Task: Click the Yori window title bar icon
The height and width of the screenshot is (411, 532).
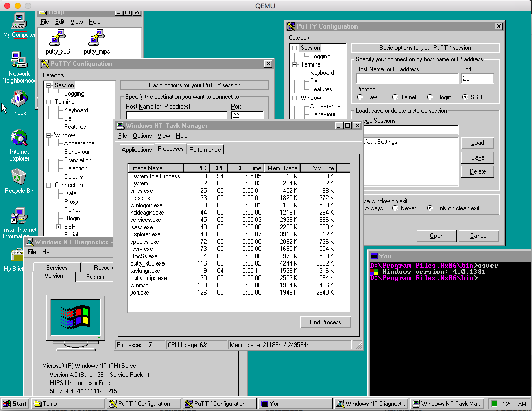Action: pyautogui.click(x=374, y=256)
